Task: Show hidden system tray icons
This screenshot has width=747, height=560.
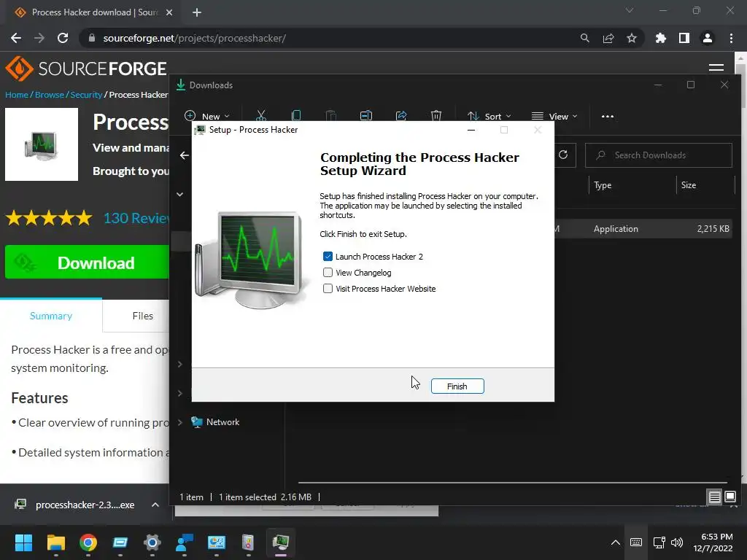Action: [616, 542]
